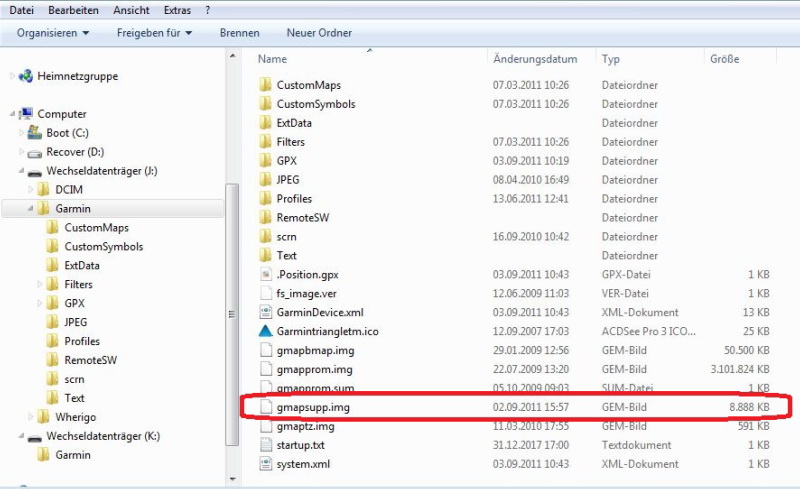Create a Neuer Ordner
The width and height of the screenshot is (800, 489).
(319, 33)
